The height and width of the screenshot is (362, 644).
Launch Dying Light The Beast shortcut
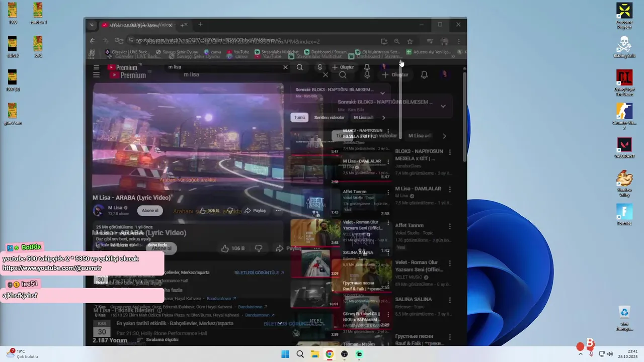(624, 83)
